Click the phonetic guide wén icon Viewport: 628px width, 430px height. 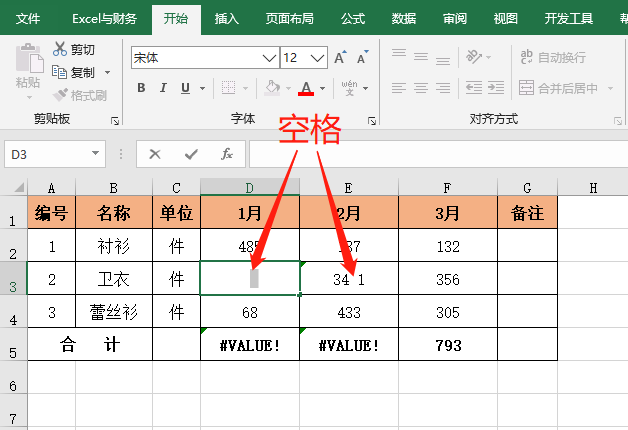(x=349, y=88)
